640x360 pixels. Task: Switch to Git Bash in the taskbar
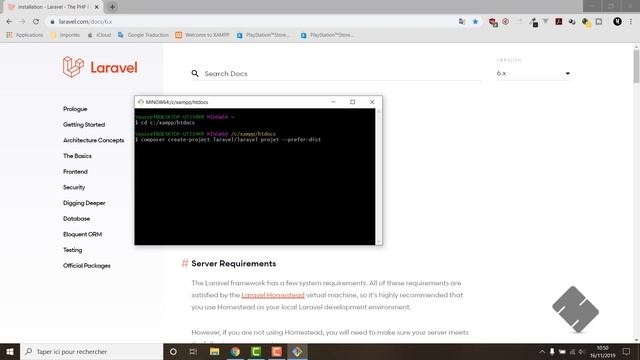tap(297, 351)
